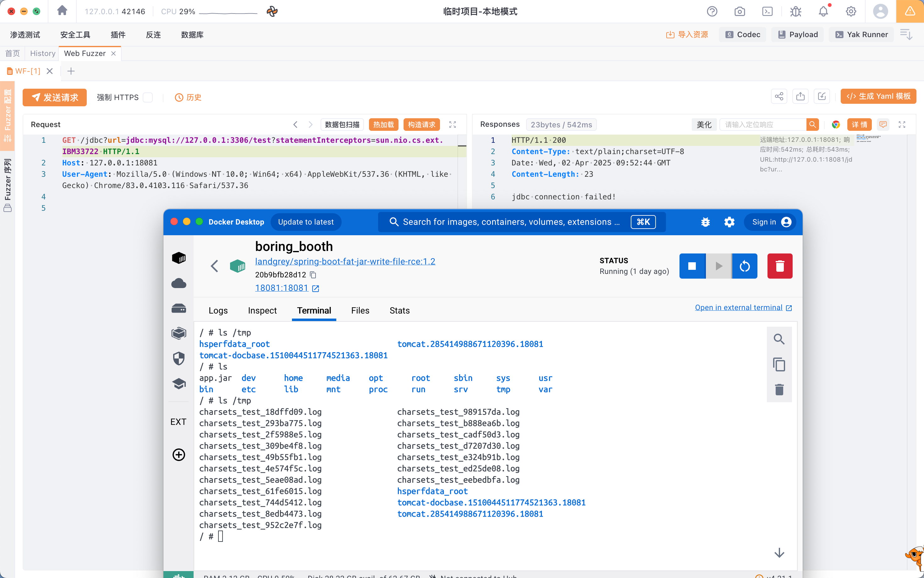
Task: Click the response search input field
Action: pos(762,125)
